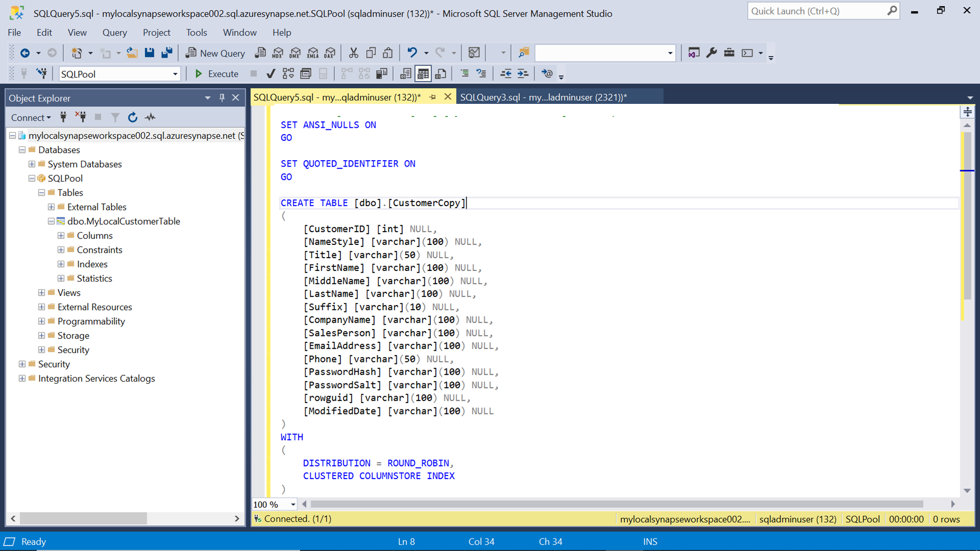Click the Execute query button
This screenshot has height=551, width=980.
[216, 74]
